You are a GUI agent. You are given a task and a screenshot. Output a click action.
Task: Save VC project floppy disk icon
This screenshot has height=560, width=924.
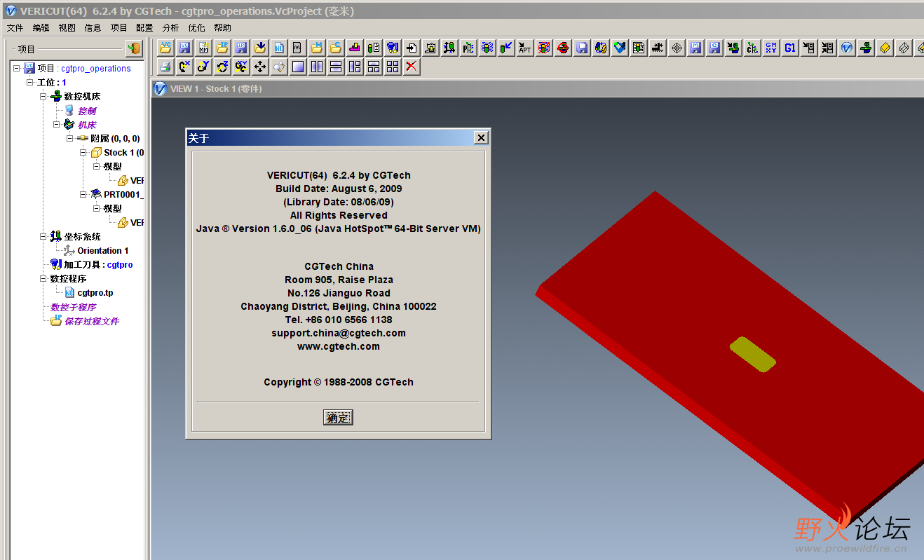[184, 48]
